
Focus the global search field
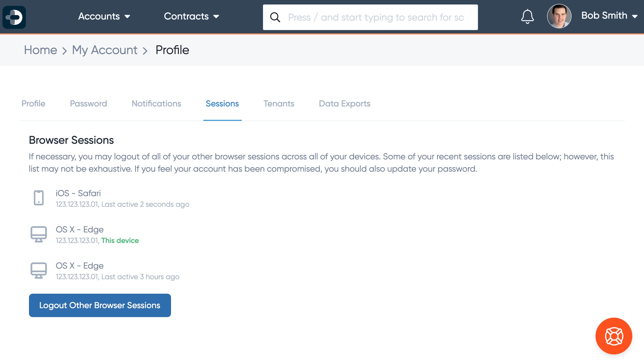tap(370, 17)
